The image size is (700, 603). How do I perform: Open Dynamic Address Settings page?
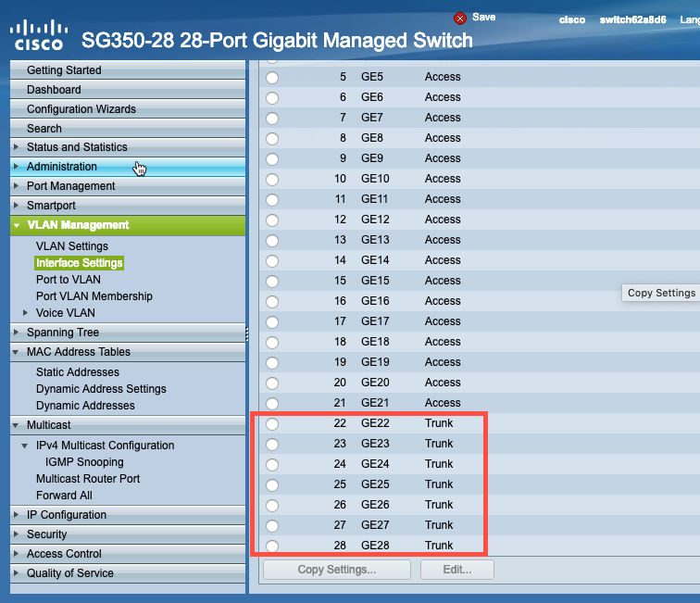coord(101,389)
